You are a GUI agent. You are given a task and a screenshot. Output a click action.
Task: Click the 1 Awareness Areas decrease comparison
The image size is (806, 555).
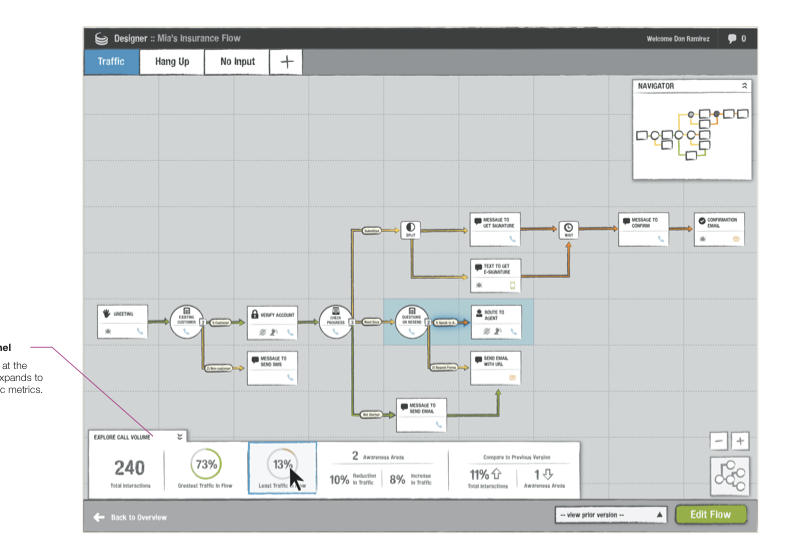544,477
